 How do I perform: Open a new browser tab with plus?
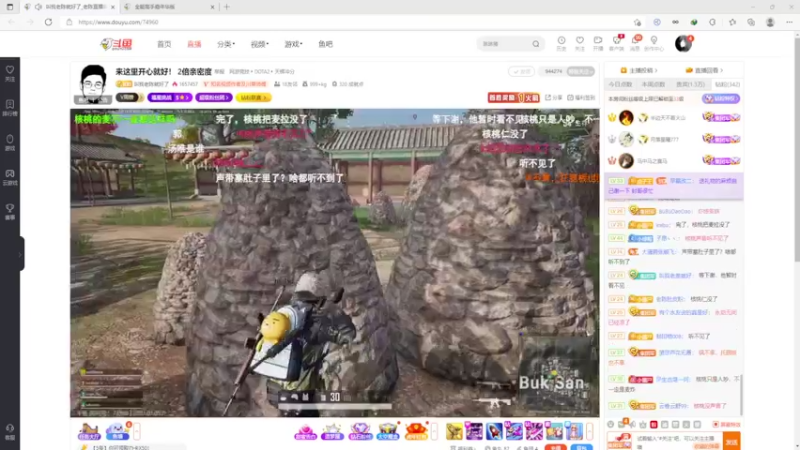[x=227, y=7]
